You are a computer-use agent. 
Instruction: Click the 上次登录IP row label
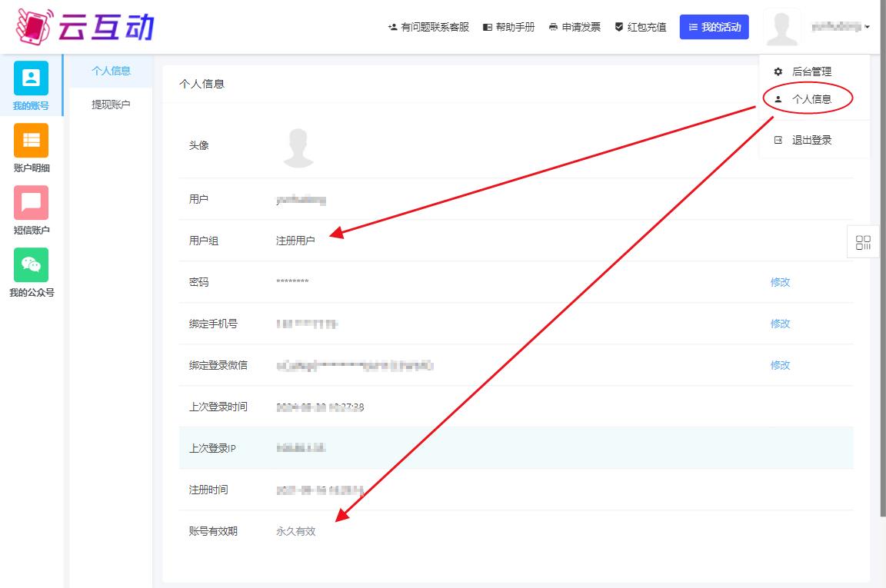point(212,448)
